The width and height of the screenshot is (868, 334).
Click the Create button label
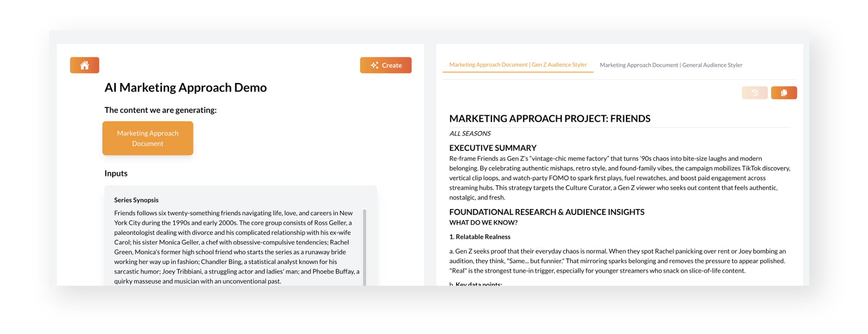point(391,65)
